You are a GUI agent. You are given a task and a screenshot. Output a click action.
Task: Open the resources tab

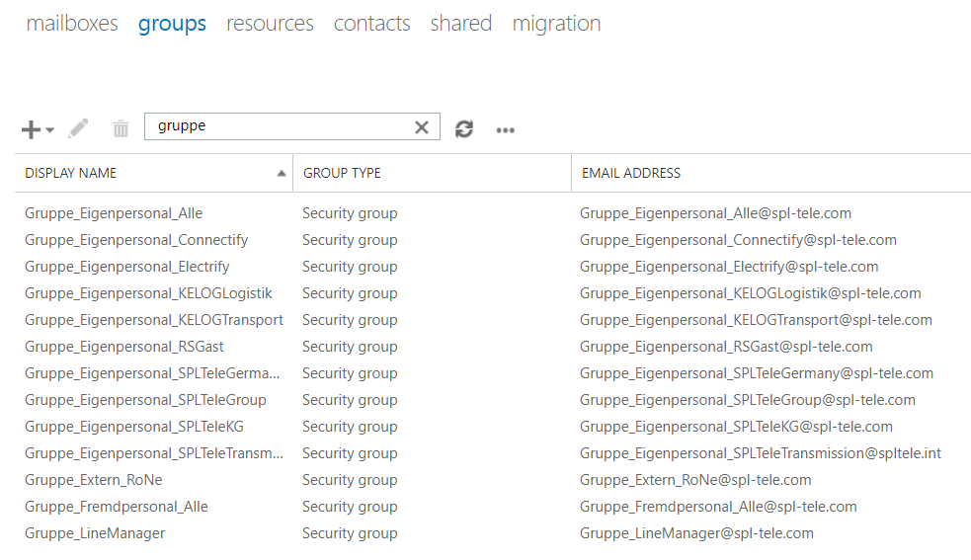270,24
